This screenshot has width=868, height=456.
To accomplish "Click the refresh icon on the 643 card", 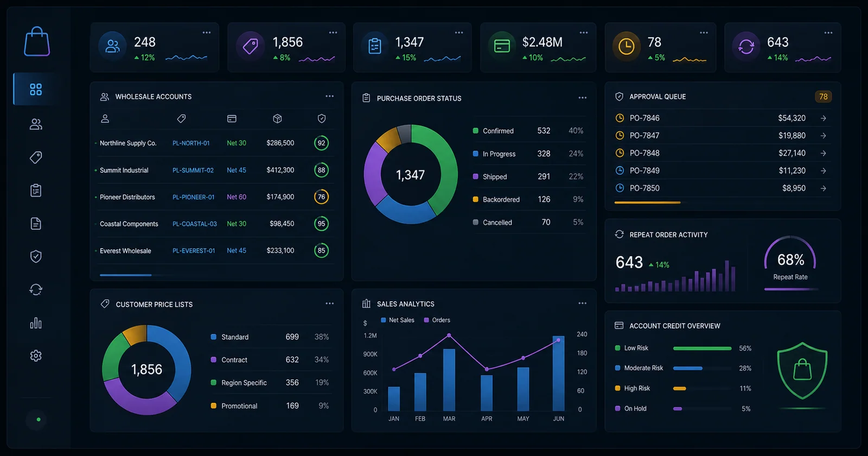I will (746, 47).
